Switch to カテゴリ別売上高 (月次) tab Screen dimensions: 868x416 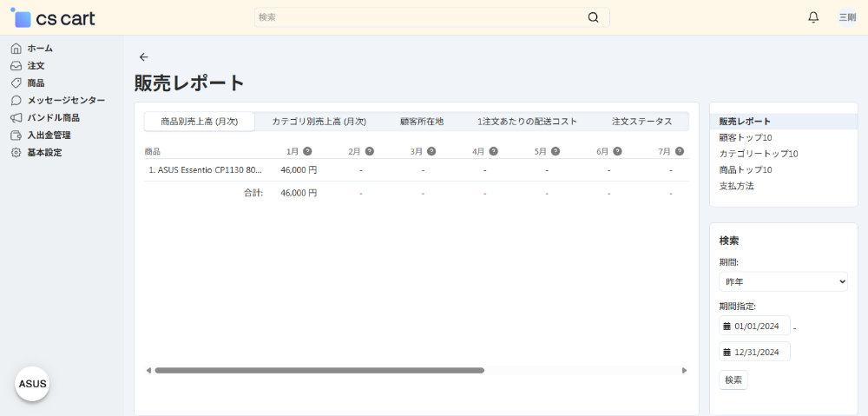[319, 122]
